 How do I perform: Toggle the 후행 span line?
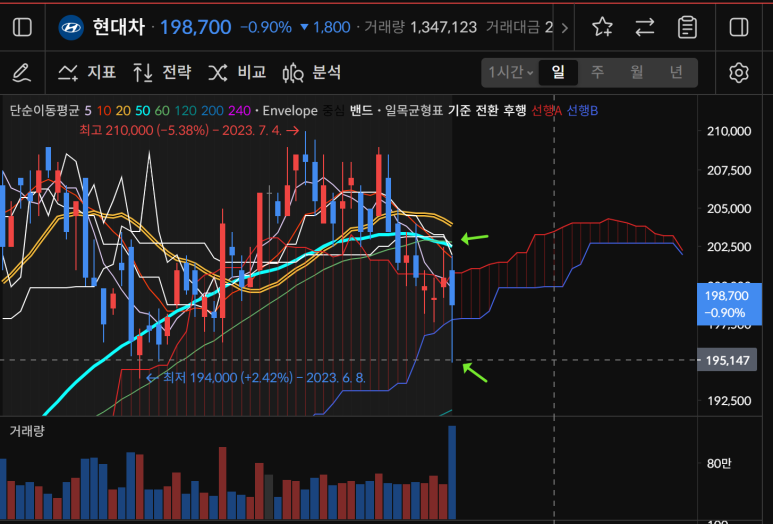(515, 110)
